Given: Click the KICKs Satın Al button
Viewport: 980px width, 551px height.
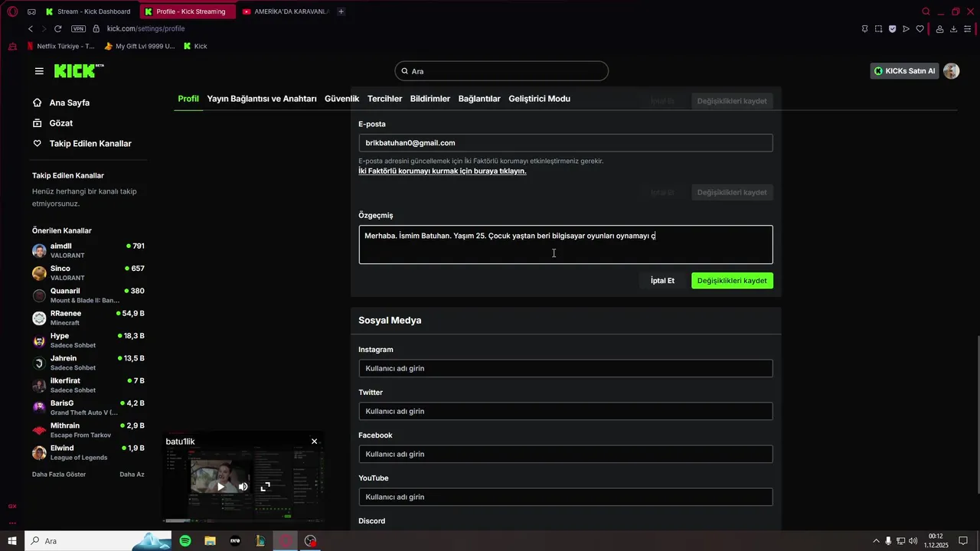Looking at the screenshot, I should 904,71.
